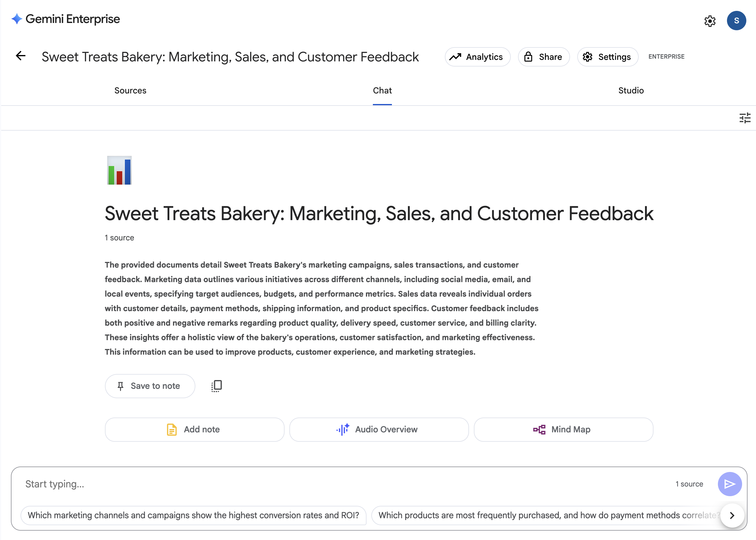This screenshot has height=540, width=756.
Task: Copy the summary with the copy icon
Action: tap(216, 386)
